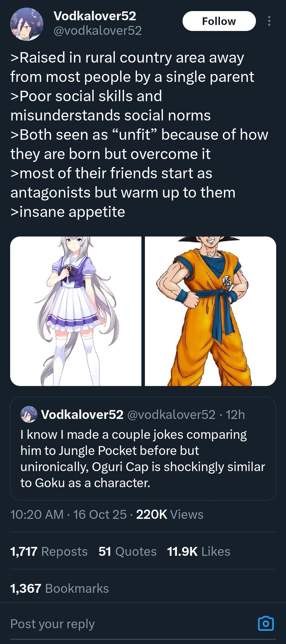View the 51 Quotes list
This screenshot has width=286, height=644.
[x=127, y=551]
